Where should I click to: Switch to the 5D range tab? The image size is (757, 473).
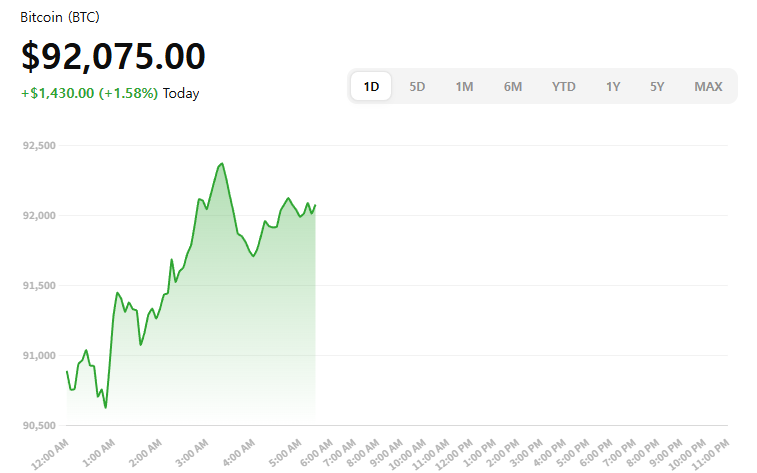pyautogui.click(x=417, y=86)
